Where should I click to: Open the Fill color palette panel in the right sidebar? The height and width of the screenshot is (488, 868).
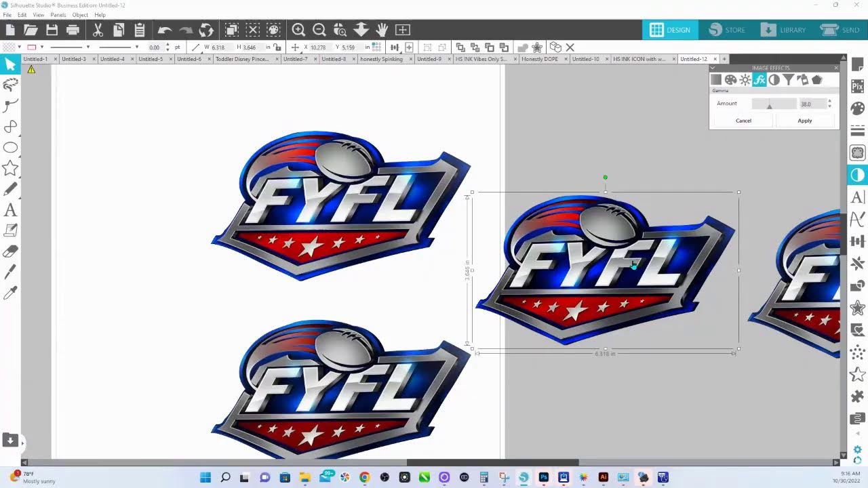(x=858, y=108)
